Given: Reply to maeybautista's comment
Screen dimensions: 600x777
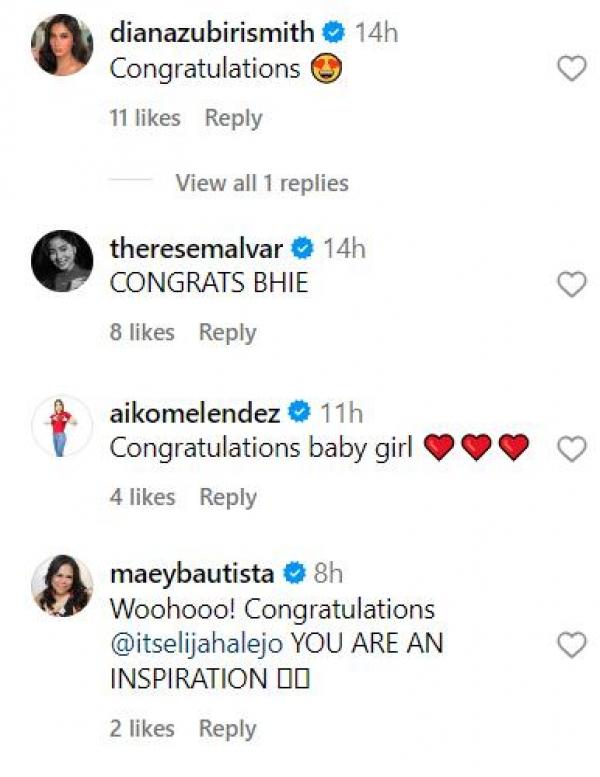Looking at the screenshot, I should (x=227, y=729).
